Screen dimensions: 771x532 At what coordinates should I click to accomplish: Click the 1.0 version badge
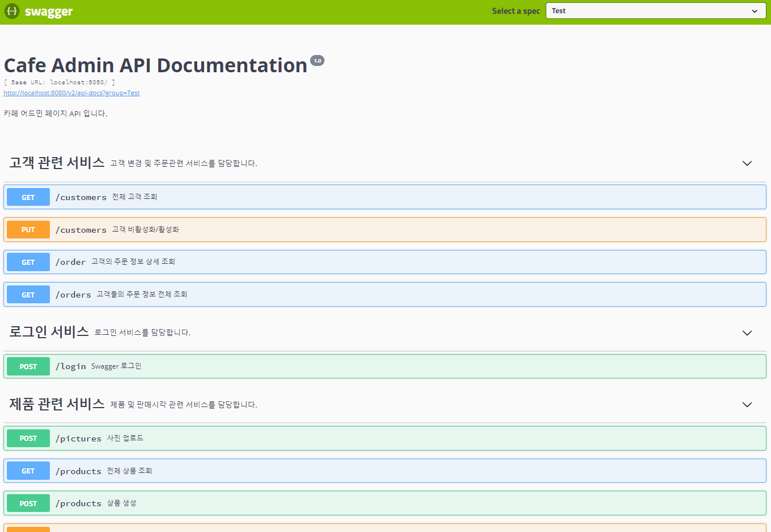pos(318,60)
